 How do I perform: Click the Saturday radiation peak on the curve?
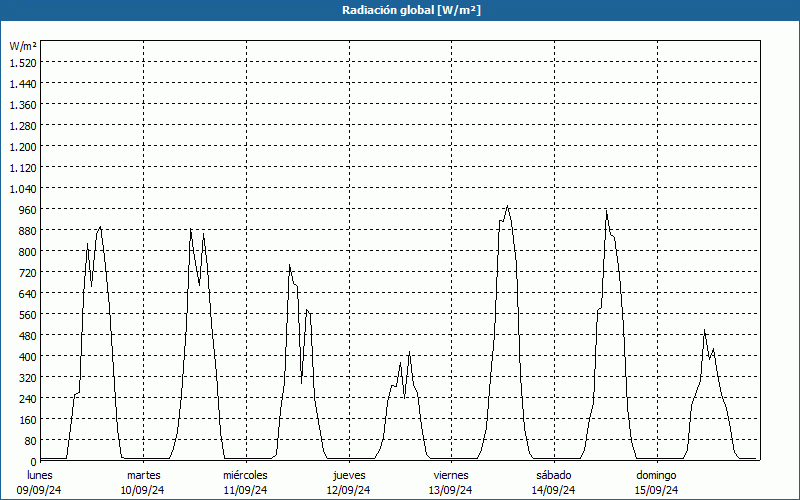pyautogui.click(x=606, y=211)
